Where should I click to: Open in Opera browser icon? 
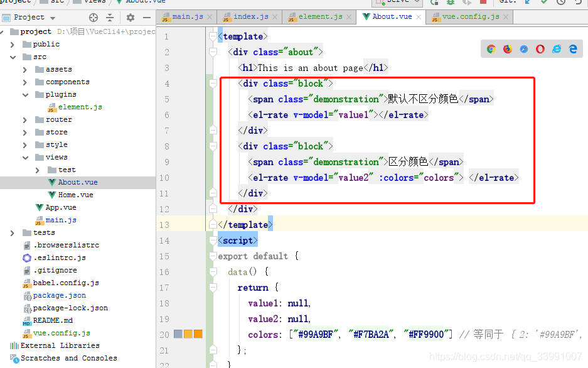[x=540, y=49]
